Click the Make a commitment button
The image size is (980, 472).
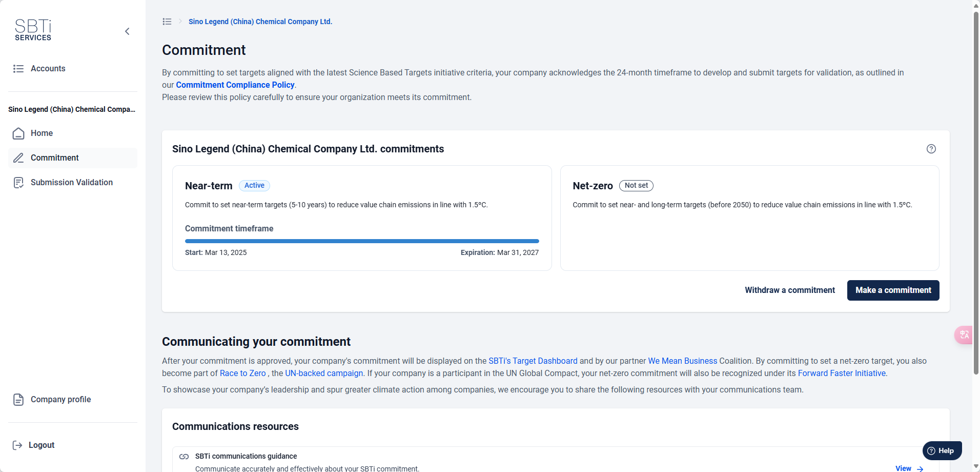pyautogui.click(x=893, y=290)
